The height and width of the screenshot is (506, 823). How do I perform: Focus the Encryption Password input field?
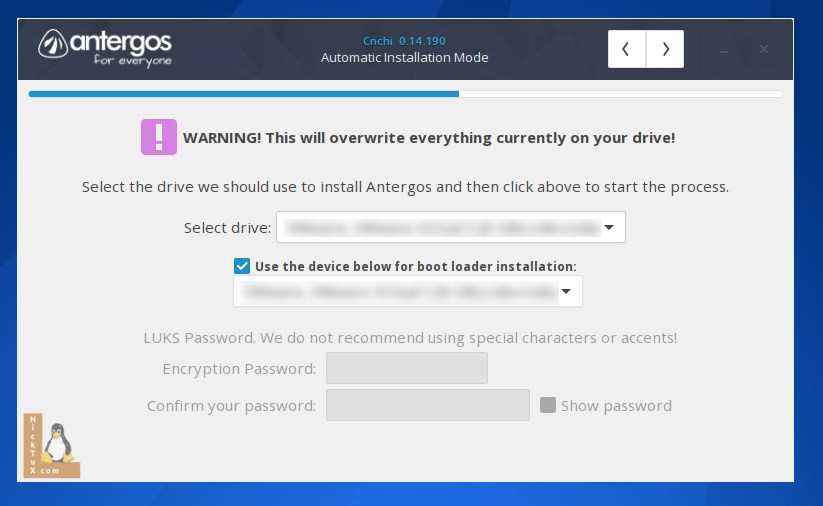(x=406, y=369)
